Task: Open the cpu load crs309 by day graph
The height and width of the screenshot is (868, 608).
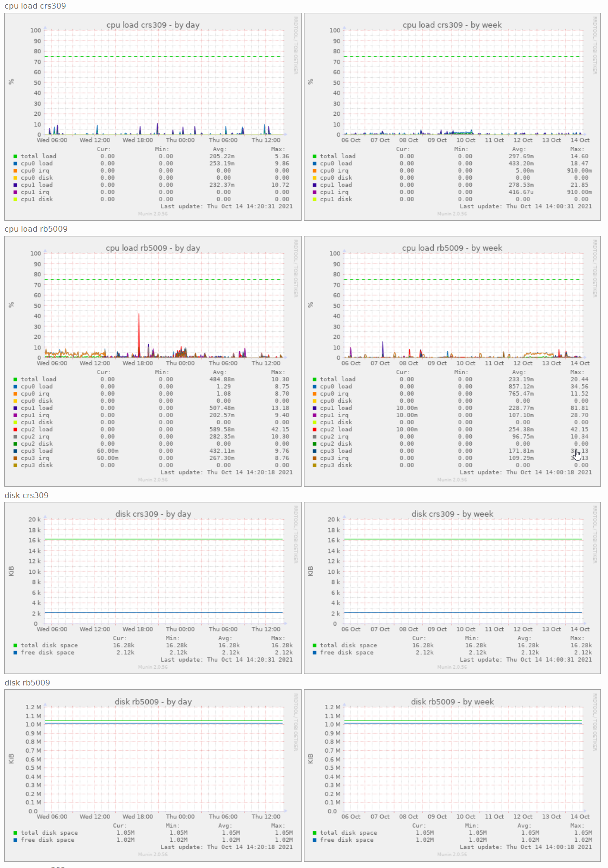Action: [x=153, y=117]
